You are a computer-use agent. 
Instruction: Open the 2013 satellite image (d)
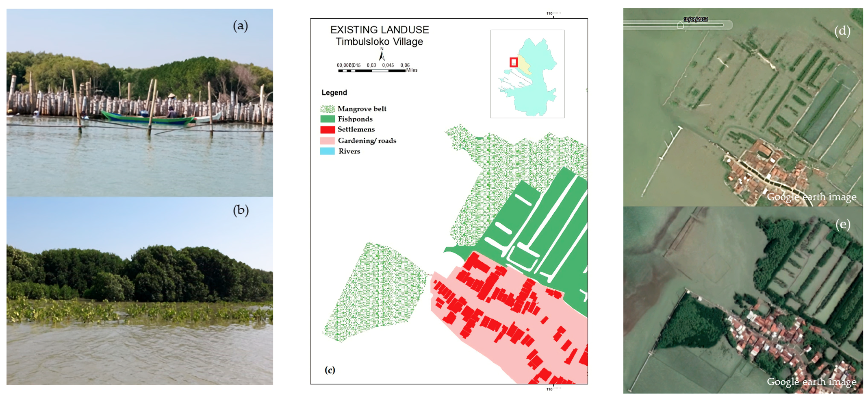tap(743, 107)
